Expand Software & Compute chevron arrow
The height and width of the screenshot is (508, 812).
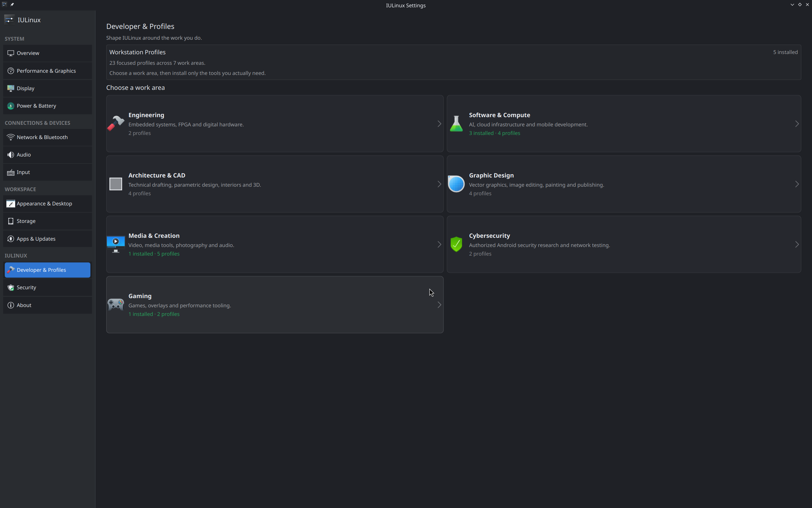pos(797,124)
